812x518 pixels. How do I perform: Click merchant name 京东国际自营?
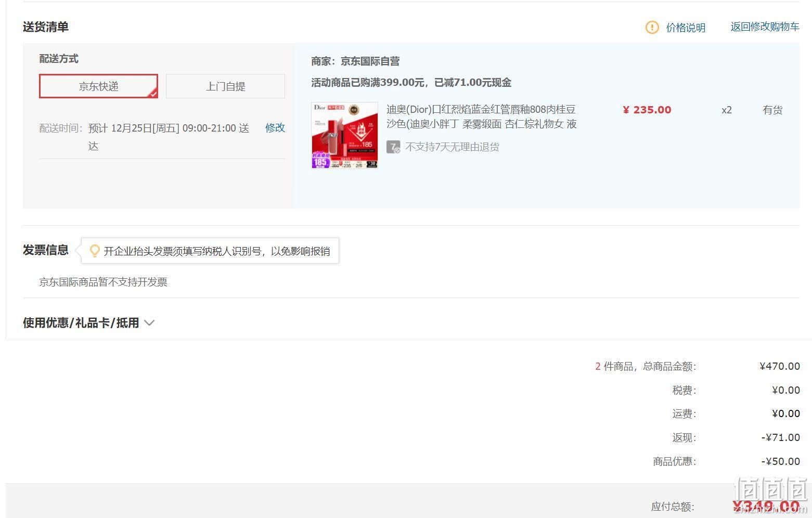370,61
